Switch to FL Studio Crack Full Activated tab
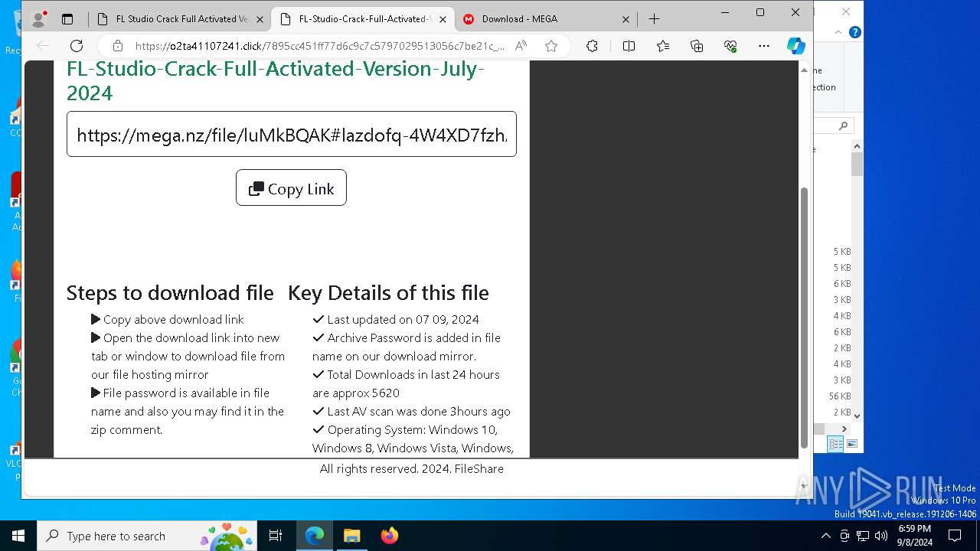980x551 pixels. pyautogui.click(x=181, y=19)
